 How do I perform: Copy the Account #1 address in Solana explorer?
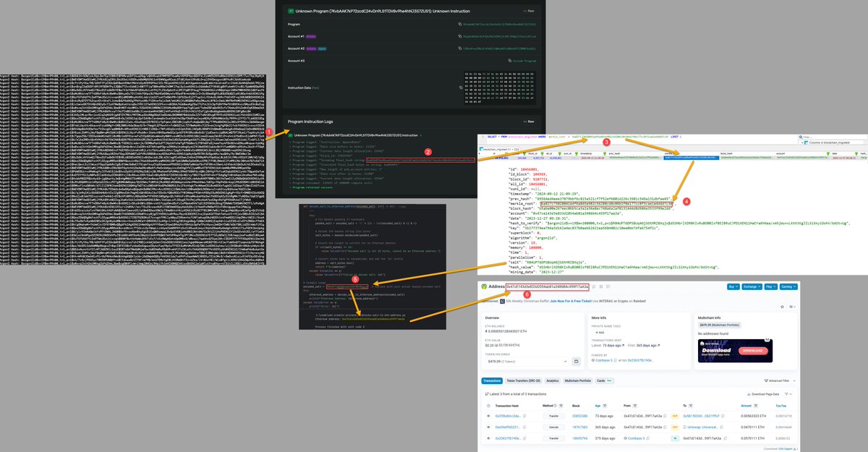(x=460, y=36)
